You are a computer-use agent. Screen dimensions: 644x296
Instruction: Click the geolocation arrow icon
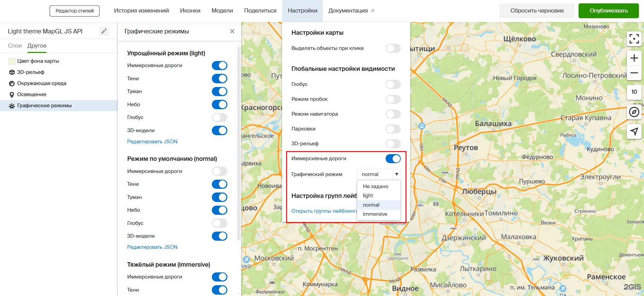pos(634,131)
